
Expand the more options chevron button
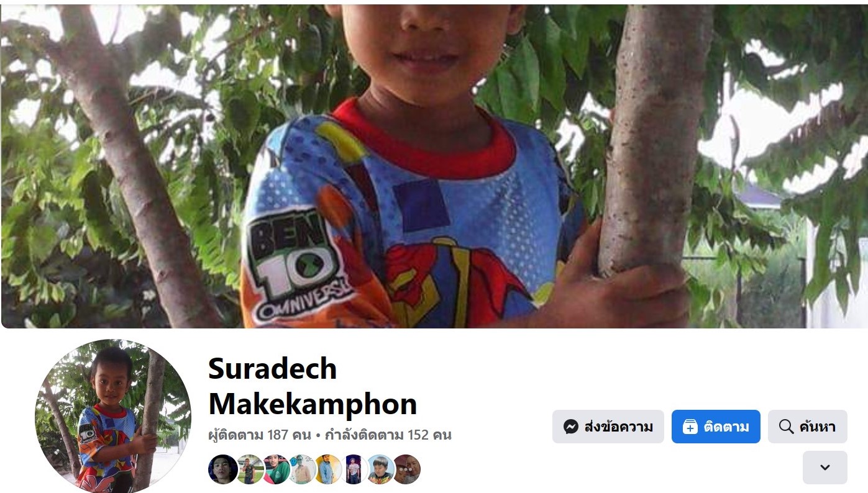click(825, 468)
